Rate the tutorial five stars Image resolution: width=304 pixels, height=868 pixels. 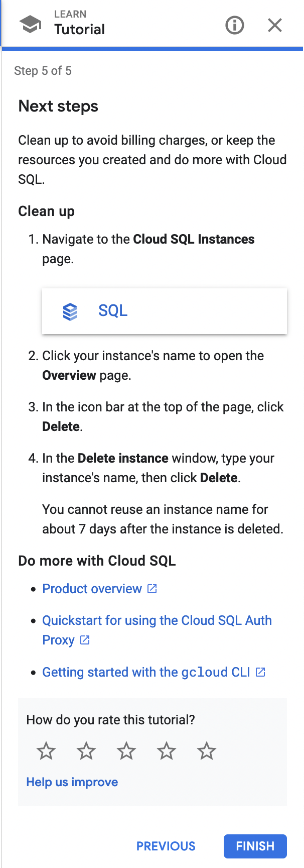pyautogui.click(x=207, y=751)
